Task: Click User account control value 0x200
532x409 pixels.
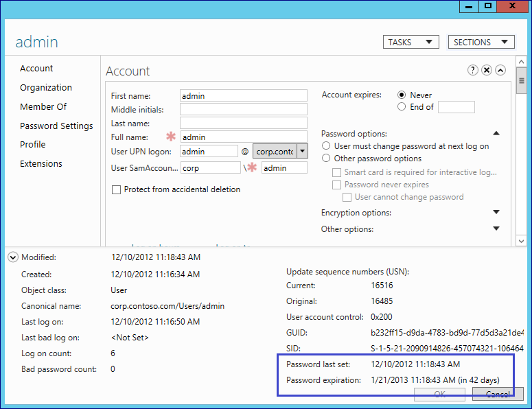Action: pos(382,317)
